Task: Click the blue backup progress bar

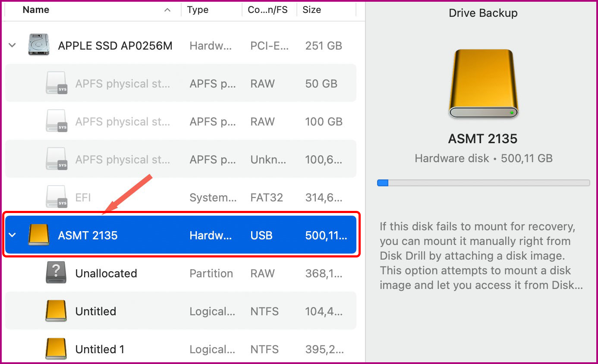Action: (382, 182)
